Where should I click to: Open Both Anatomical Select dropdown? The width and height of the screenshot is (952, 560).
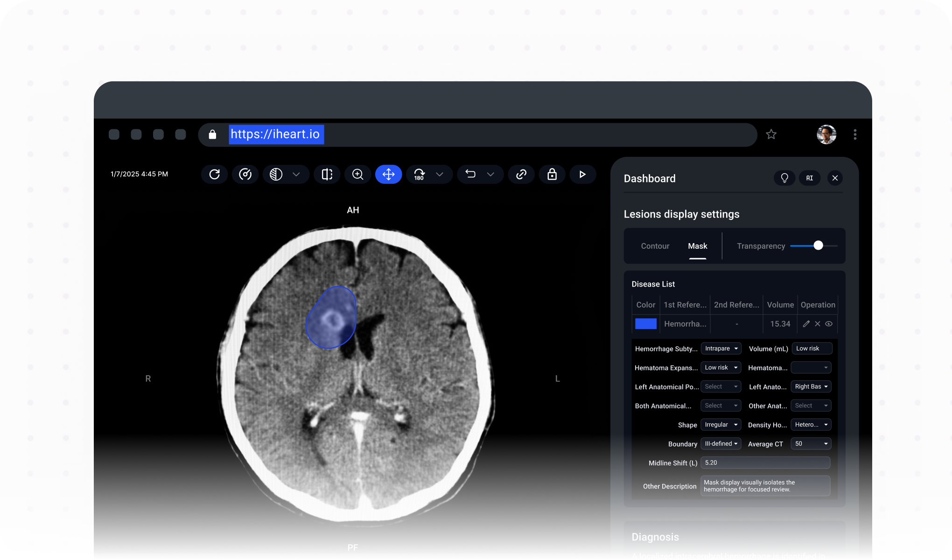pos(721,406)
